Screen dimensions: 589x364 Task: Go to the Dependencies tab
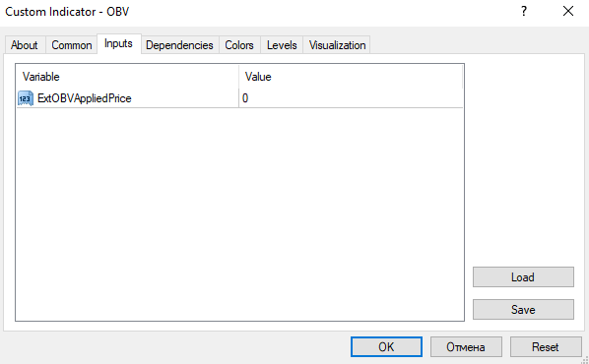[x=179, y=45]
